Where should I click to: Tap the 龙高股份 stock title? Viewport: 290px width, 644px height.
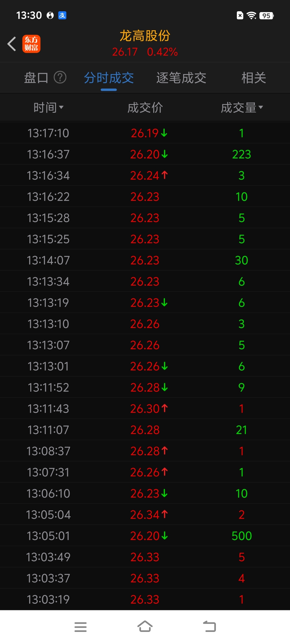145,36
